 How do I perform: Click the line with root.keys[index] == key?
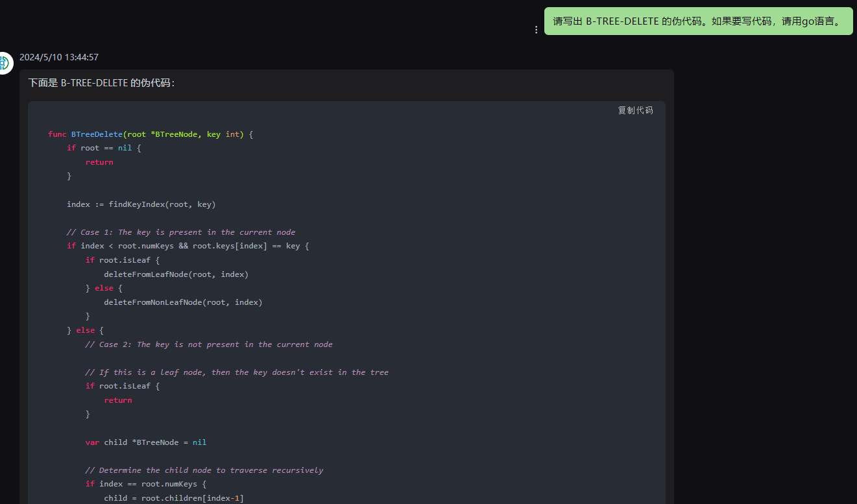[x=188, y=246]
